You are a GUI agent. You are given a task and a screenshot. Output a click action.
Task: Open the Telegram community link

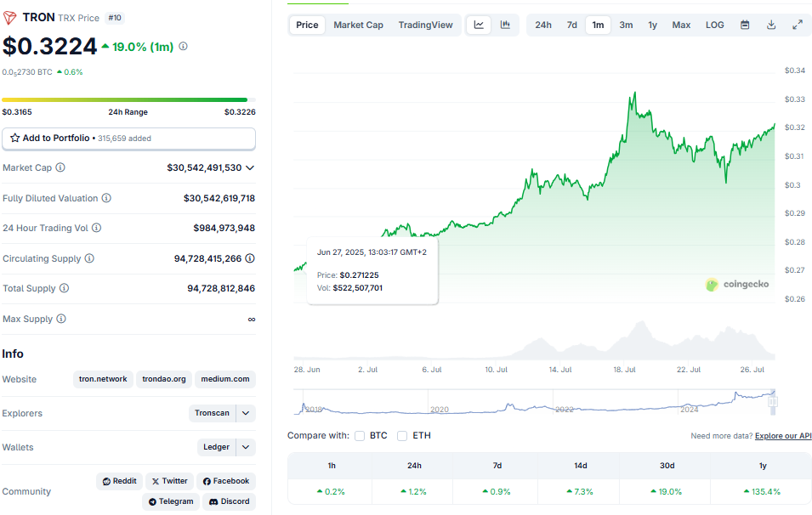(x=171, y=501)
